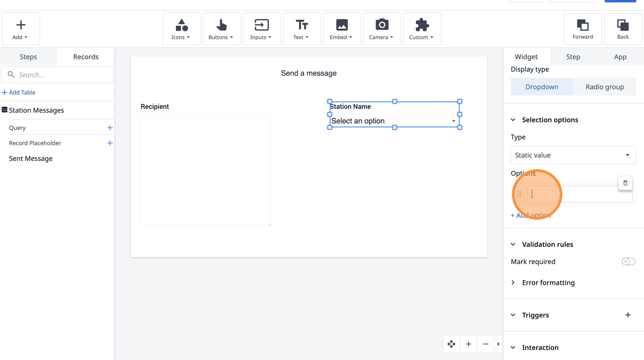Open the Custom widget menu
The image size is (644, 360).
click(422, 29)
